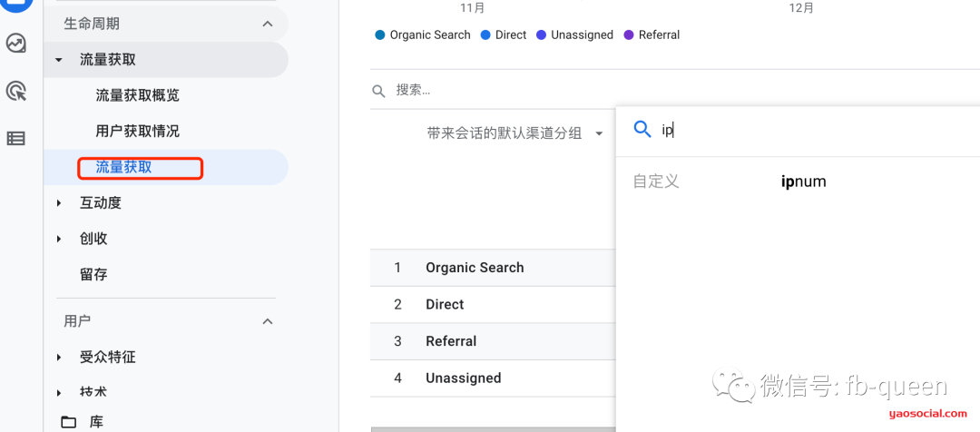Open the 受众特征 menu item
980x432 pixels.
107,358
